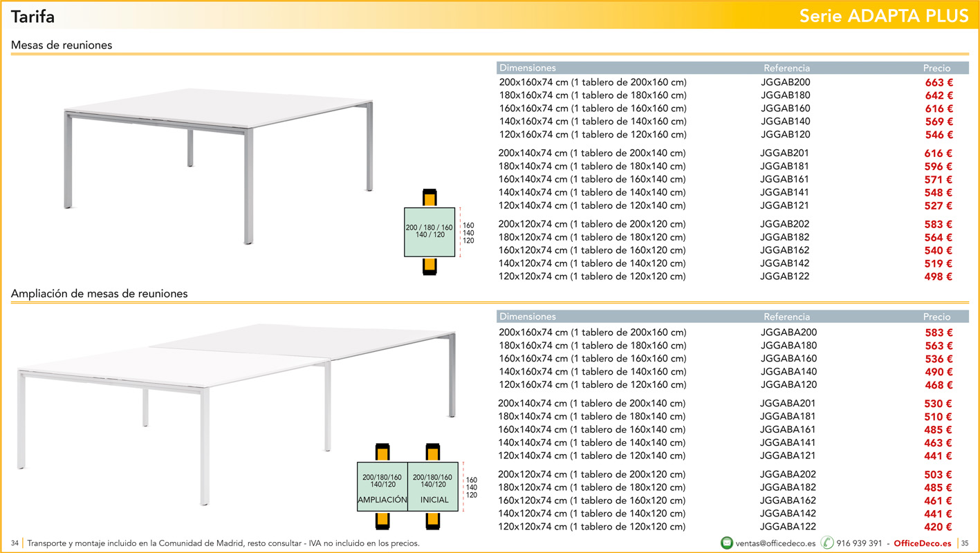The width and height of the screenshot is (980, 553).
Task: Select reference JGGAB202
Action: pyautogui.click(x=785, y=224)
